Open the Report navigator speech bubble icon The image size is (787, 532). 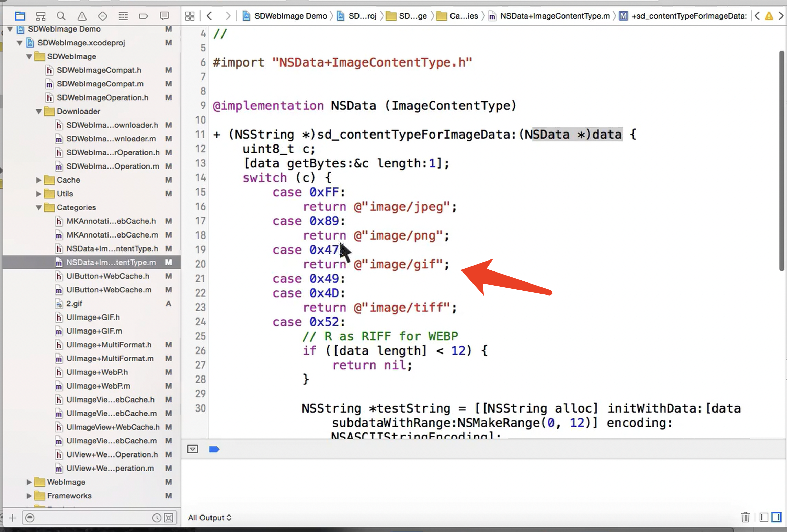pyautogui.click(x=164, y=16)
